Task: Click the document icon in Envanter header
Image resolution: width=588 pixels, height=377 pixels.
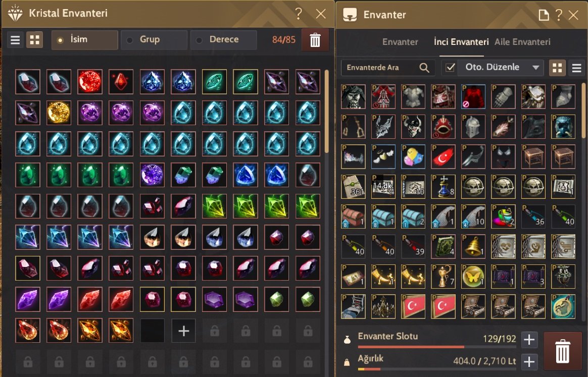Action: [544, 15]
